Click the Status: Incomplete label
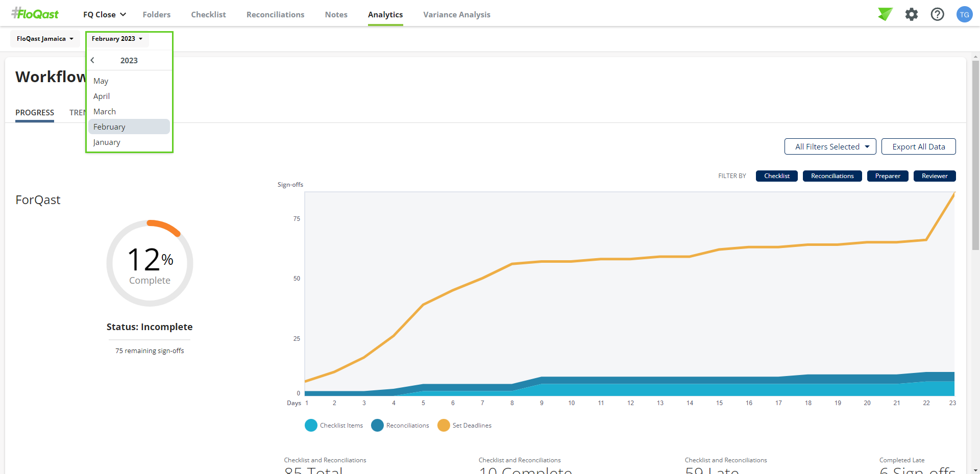This screenshot has height=474, width=980. pyautogui.click(x=150, y=327)
